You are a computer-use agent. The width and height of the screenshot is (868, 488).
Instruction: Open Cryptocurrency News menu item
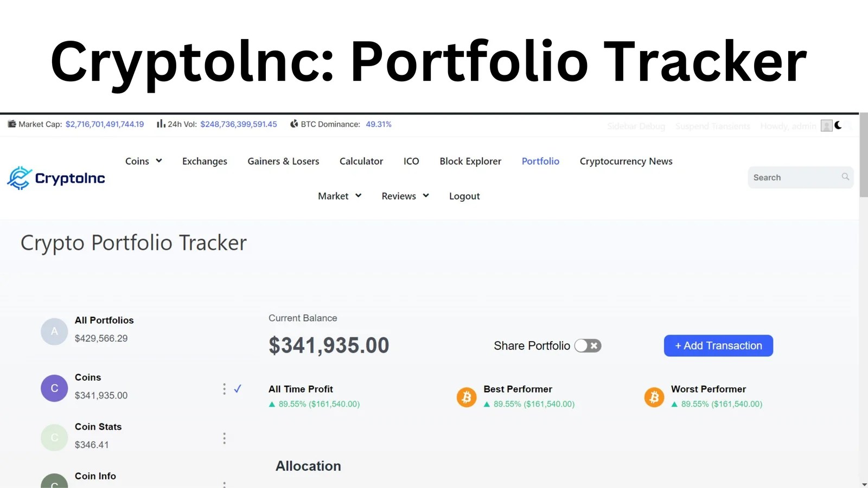pos(626,161)
